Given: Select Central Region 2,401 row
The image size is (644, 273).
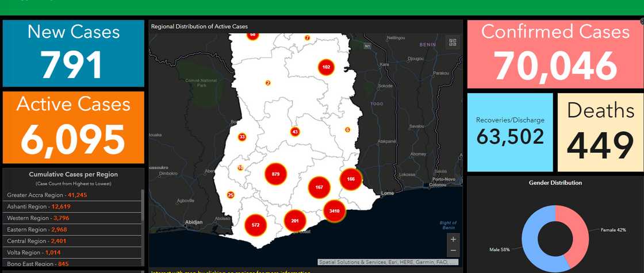Looking at the screenshot, I should tap(72, 241).
